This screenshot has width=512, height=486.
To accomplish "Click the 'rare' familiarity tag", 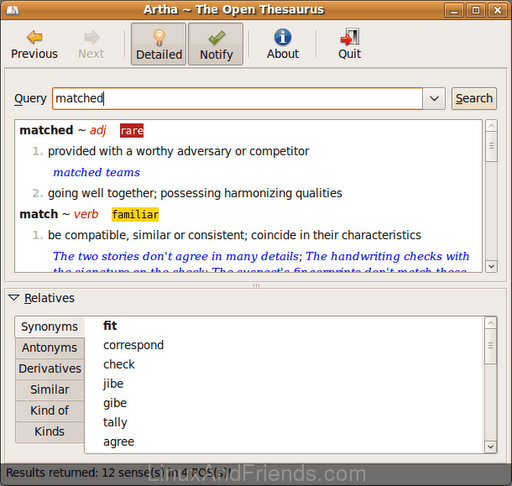I will 132,130.
